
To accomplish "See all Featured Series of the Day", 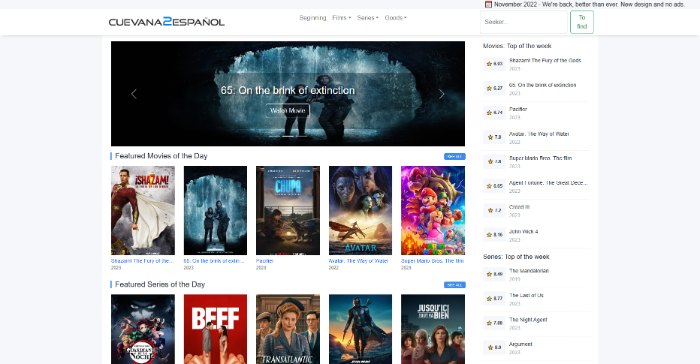I will (454, 285).
